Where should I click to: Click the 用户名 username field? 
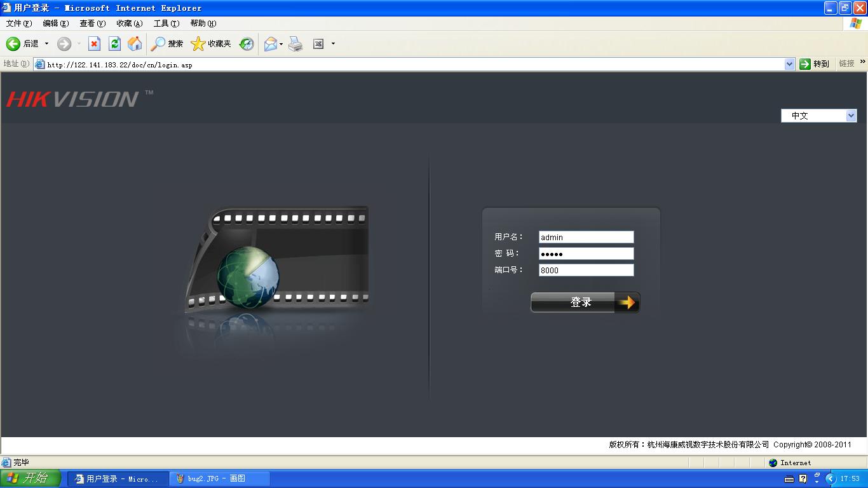pyautogui.click(x=587, y=237)
